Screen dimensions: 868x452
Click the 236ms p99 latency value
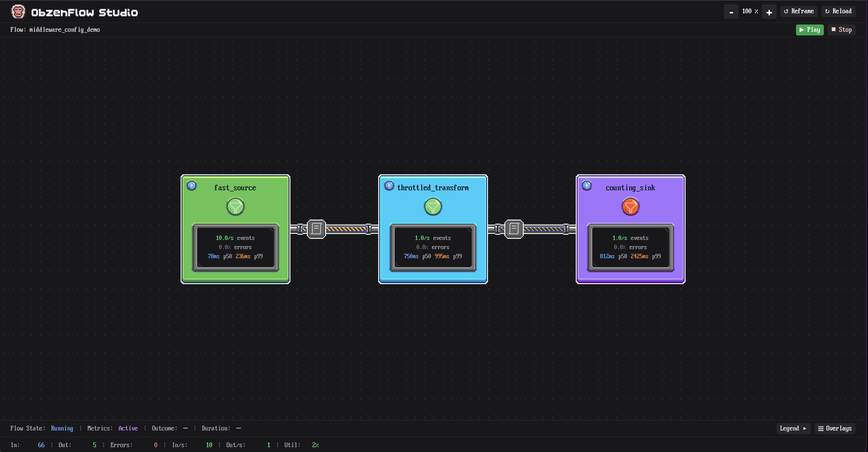(x=243, y=256)
